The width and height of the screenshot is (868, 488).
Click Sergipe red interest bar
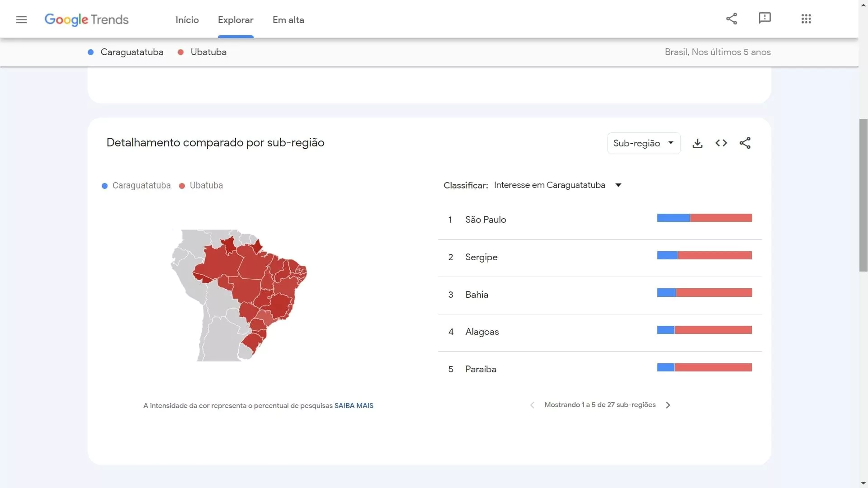[x=714, y=255]
